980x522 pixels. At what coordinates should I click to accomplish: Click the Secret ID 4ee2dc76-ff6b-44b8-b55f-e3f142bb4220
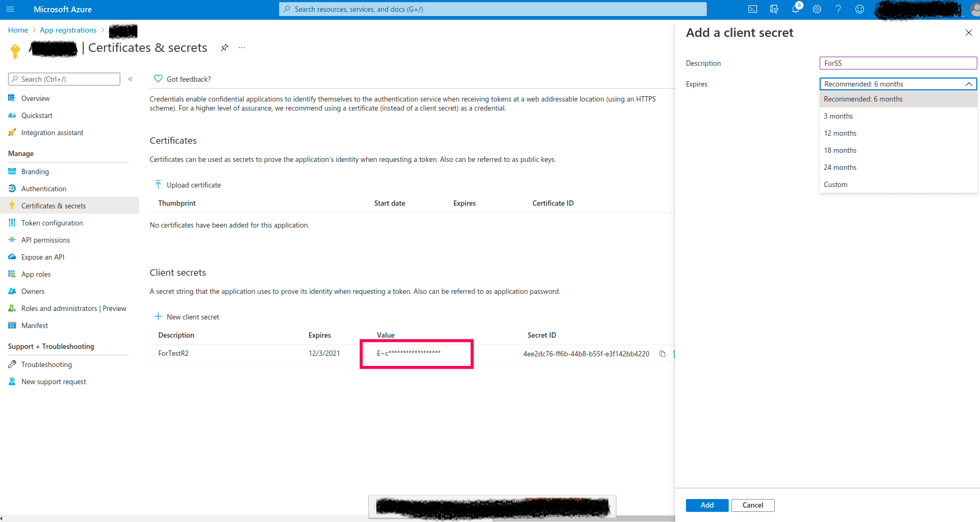[x=586, y=354]
